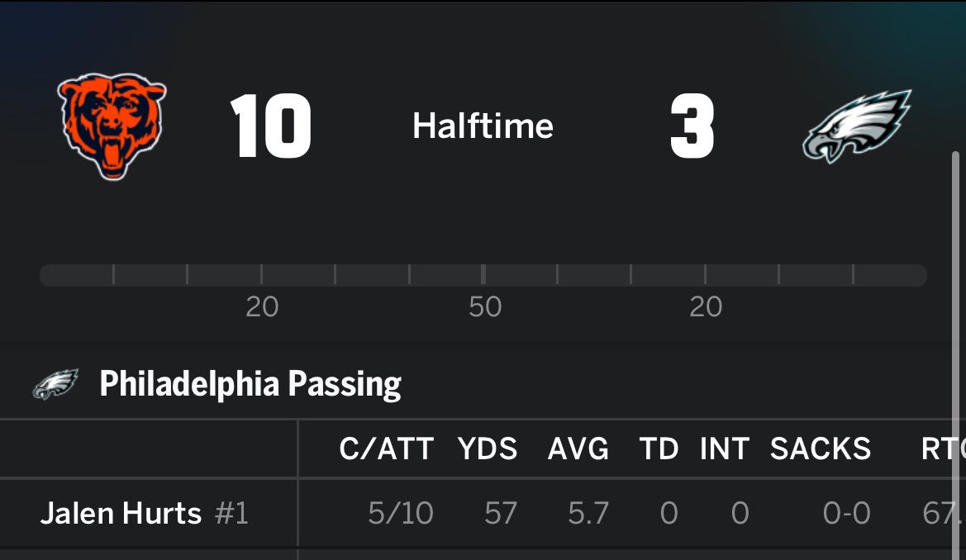
Task: Open Jalen Hurts player link
Action: pos(121,513)
